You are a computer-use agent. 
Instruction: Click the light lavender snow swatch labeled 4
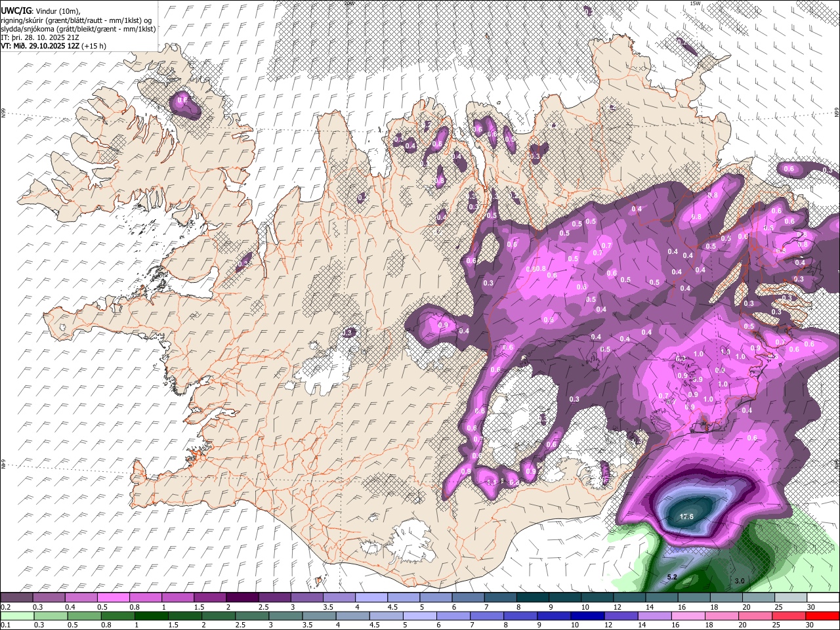pyautogui.click(x=371, y=598)
